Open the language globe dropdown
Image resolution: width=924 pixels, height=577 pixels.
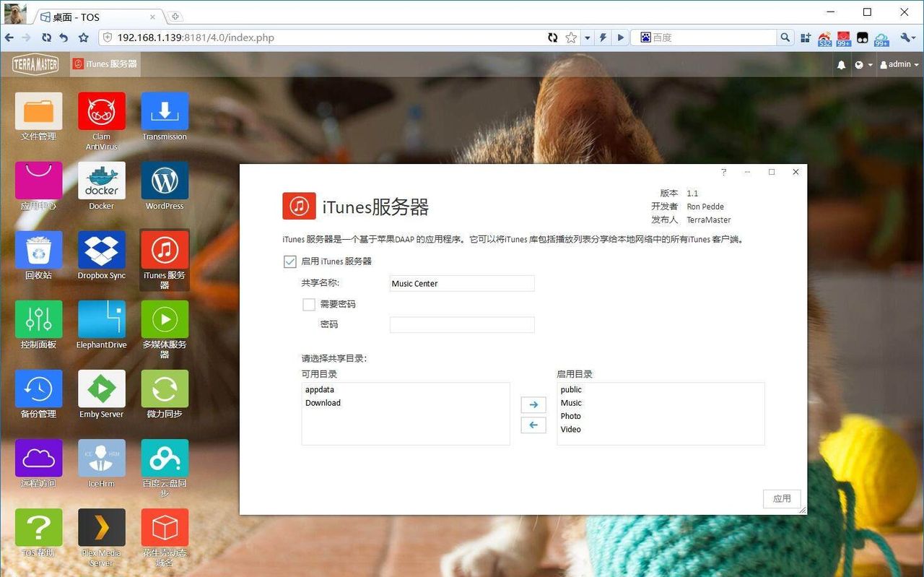863,65
